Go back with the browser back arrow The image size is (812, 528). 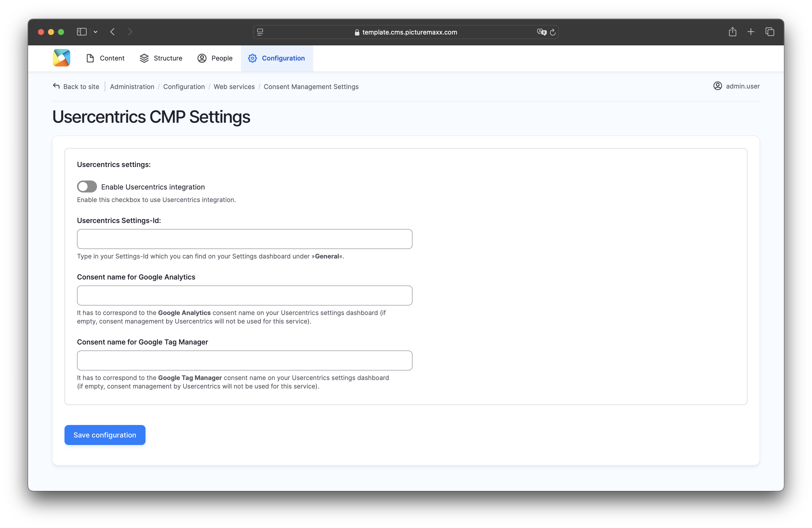tap(112, 32)
